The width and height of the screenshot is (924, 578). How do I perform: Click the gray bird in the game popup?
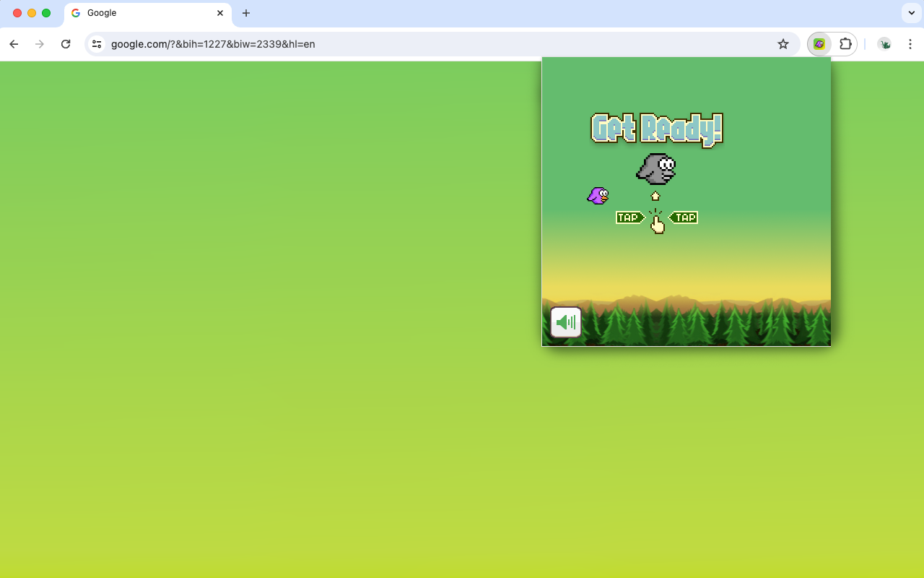(x=656, y=169)
